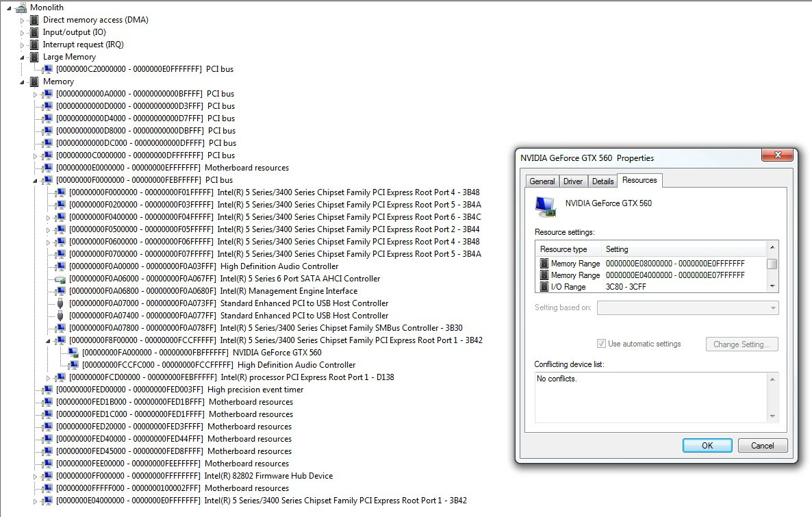Click the display adapter icon in Properties dialog

(x=546, y=207)
